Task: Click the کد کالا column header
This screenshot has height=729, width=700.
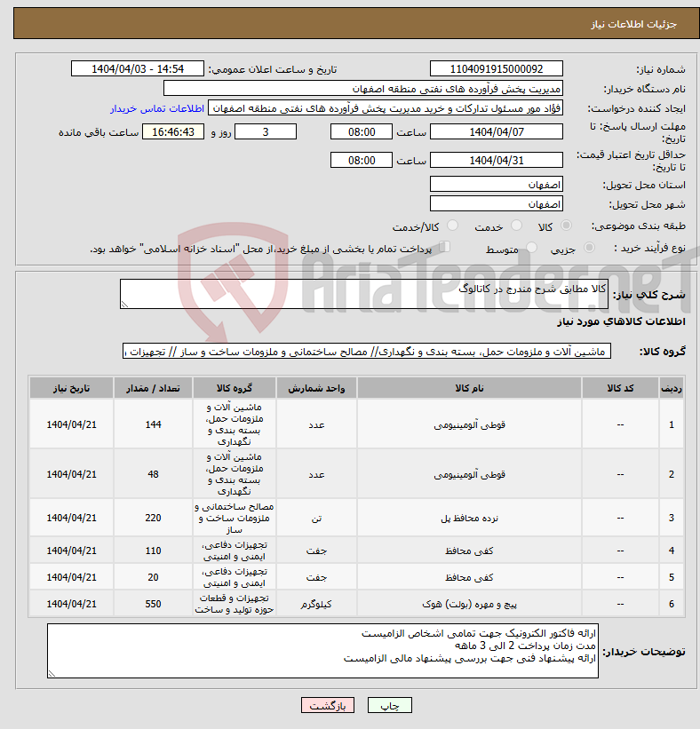Action: [x=620, y=388]
